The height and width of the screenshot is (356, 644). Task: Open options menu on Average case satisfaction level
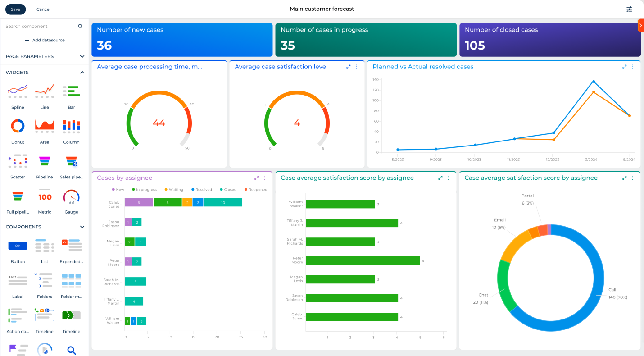pos(356,66)
